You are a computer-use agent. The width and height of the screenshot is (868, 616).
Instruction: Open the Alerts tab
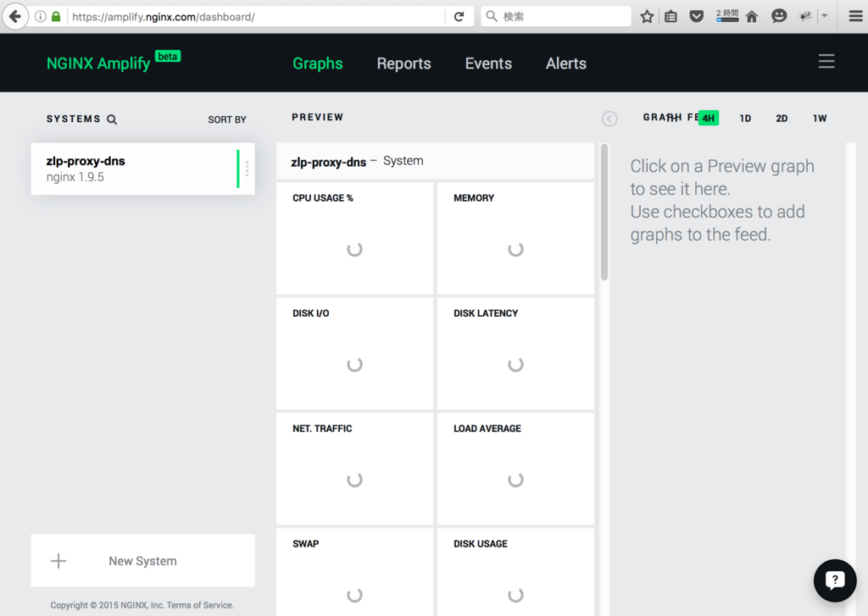[565, 64]
